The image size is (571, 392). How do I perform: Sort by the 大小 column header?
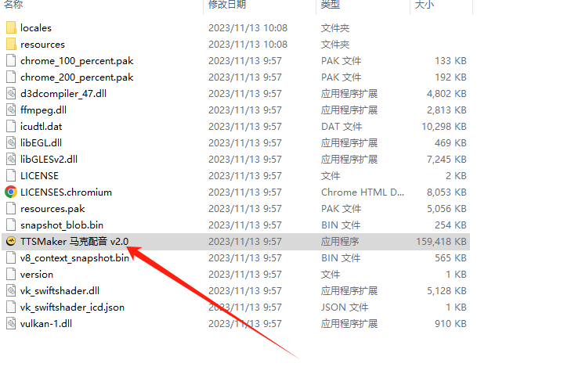coord(425,5)
